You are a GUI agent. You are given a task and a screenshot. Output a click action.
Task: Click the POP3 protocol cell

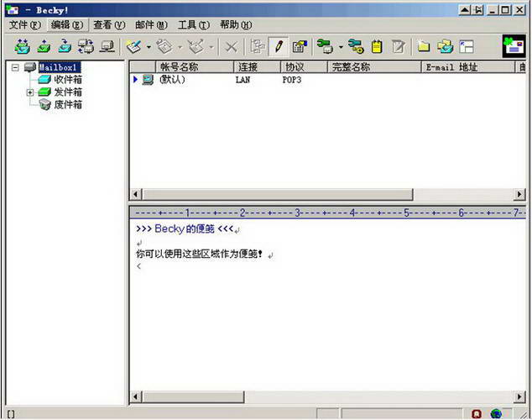pos(292,80)
